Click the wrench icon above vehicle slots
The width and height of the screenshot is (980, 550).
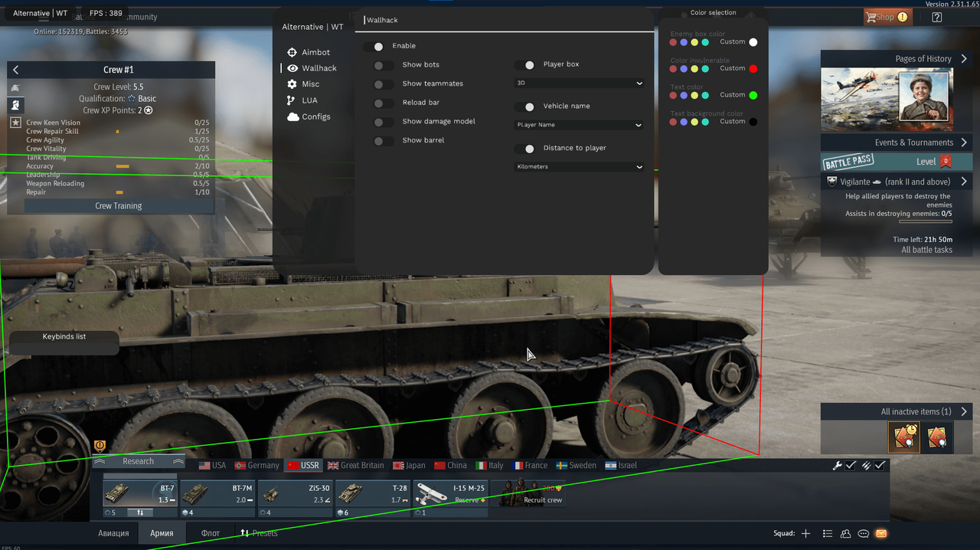click(x=838, y=465)
